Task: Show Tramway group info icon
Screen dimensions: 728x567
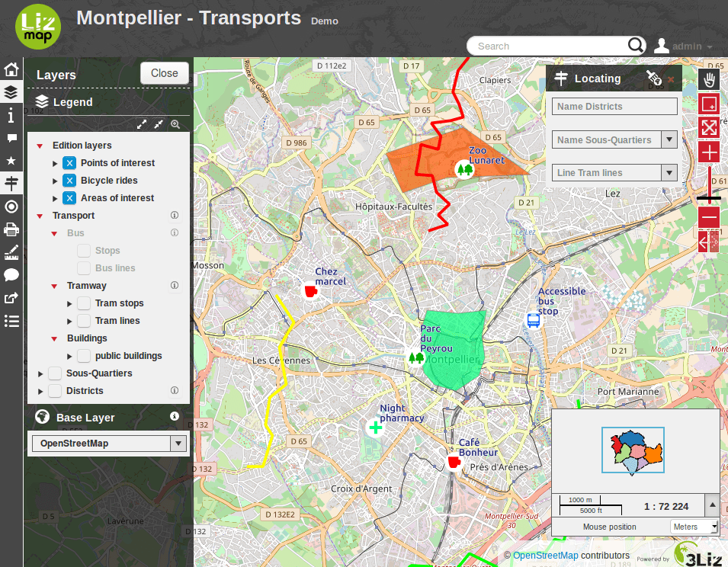Action: 175,285
